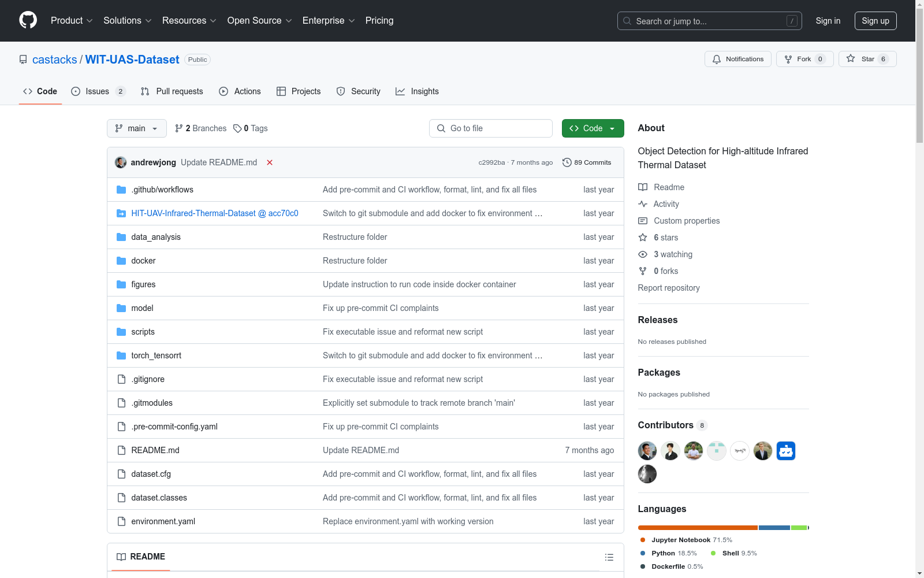
Task: Select the Code repository tab
Action: click(x=40, y=91)
